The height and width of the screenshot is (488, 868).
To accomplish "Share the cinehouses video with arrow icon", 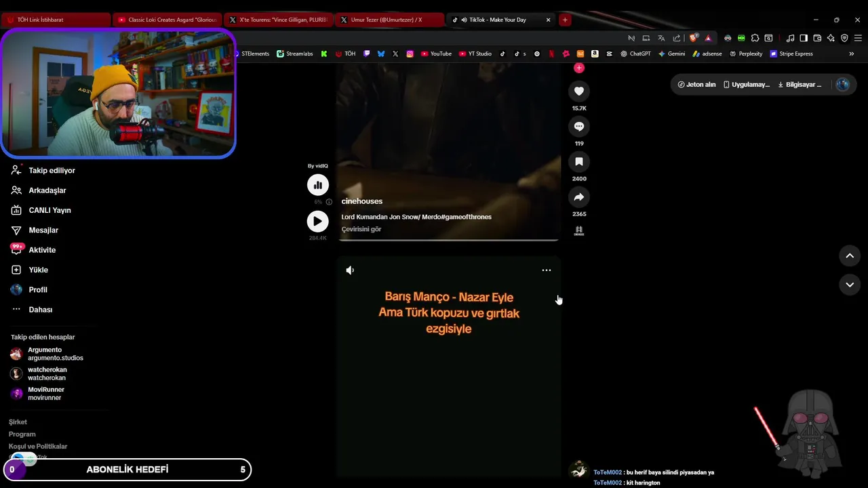I will [x=579, y=197].
